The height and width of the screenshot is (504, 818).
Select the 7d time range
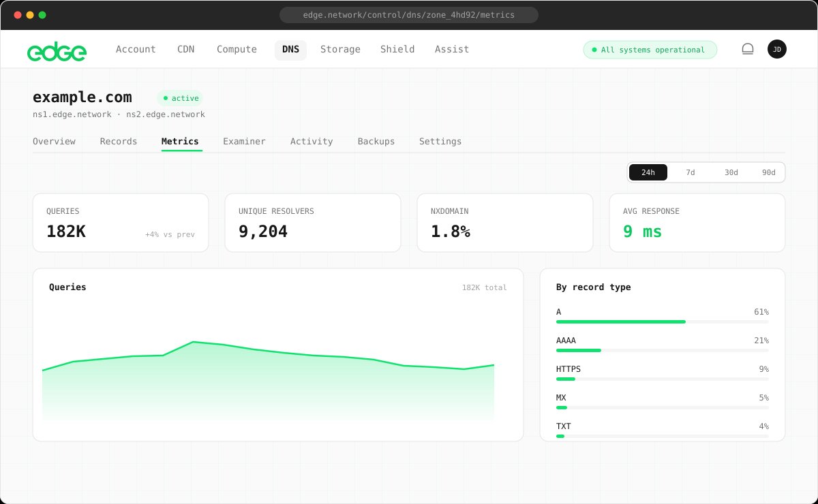[691, 172]
